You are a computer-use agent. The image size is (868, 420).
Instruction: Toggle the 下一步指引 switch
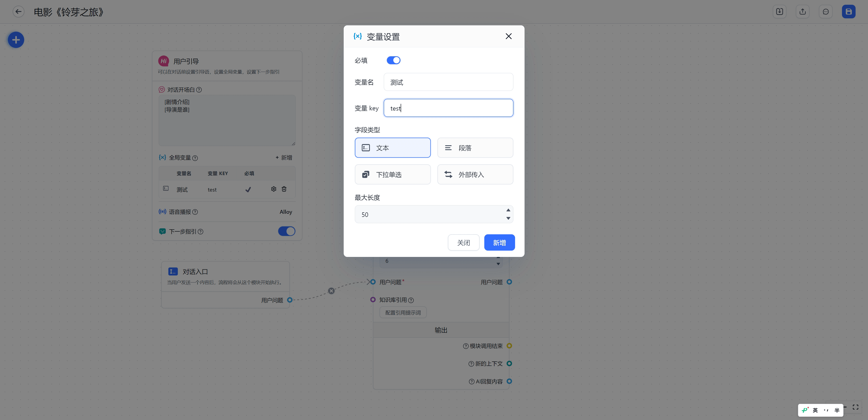[286, 231]
